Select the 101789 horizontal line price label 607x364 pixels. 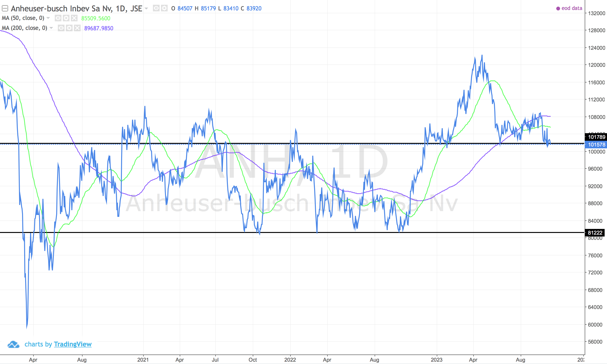(596, 137)
